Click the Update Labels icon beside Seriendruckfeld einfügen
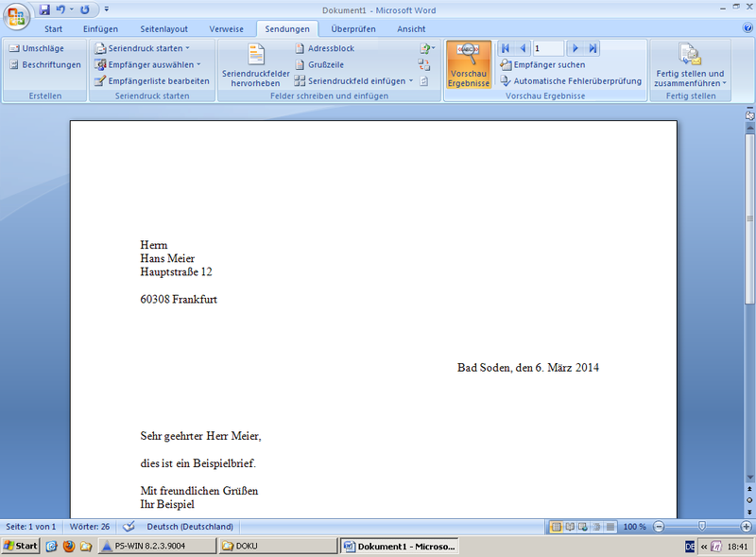Image resolution: width=756 pixels, height=557 pixels. [x=423, y=81]
